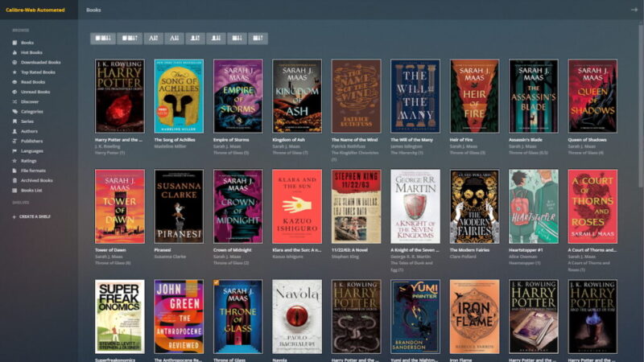644x362 pixels.
Task: Click the Categories tag icon
Action: (14, 112)
